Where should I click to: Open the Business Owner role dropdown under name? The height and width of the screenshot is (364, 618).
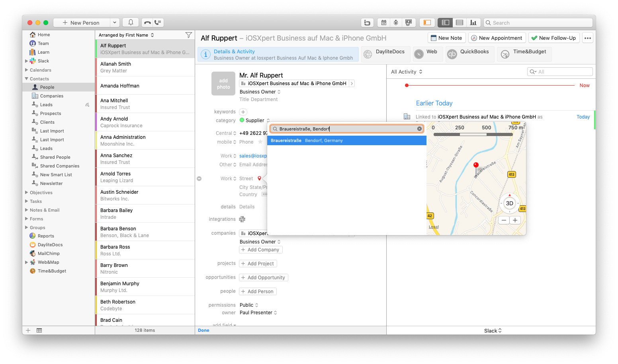click(260, 92)
